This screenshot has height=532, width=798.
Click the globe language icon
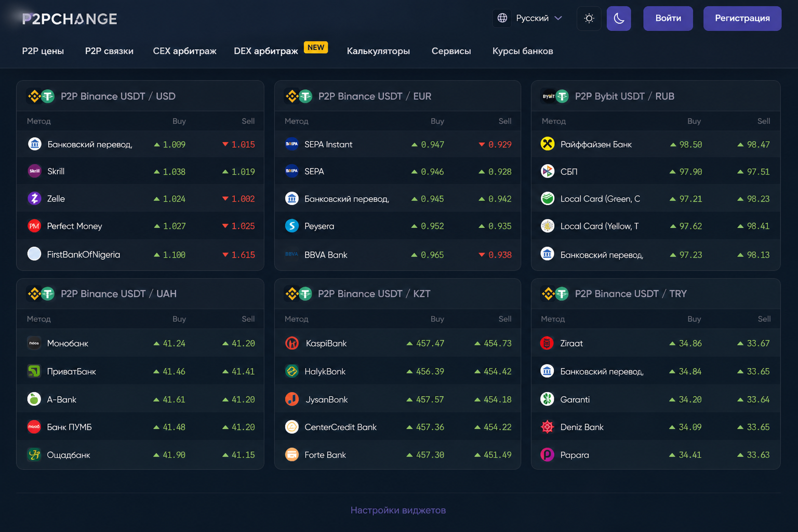[x=502, y=18]
